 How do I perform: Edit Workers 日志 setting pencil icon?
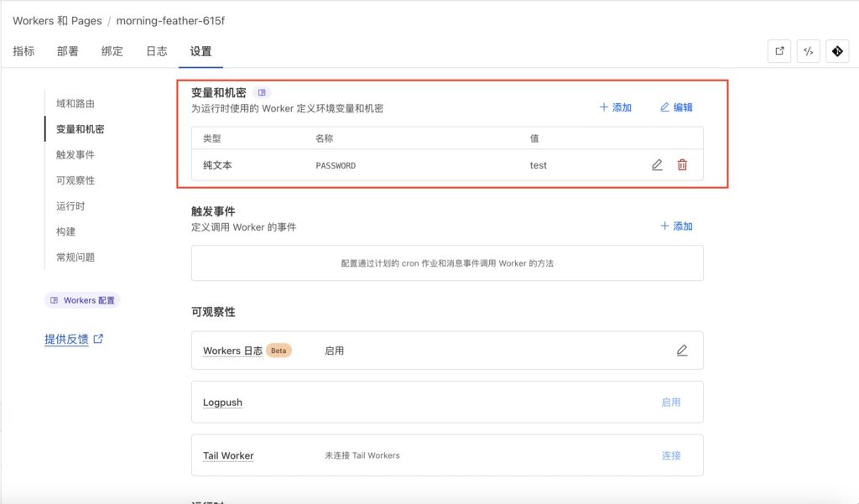[682, 350]
